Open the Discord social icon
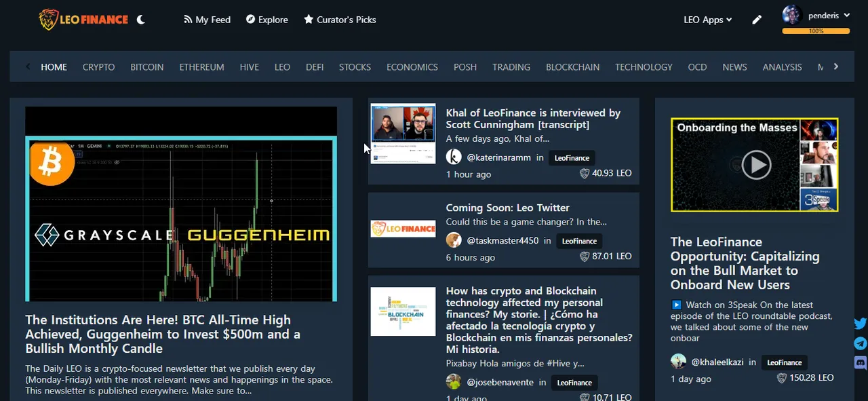Screen dimensions: 868x401 click(861, 363)
